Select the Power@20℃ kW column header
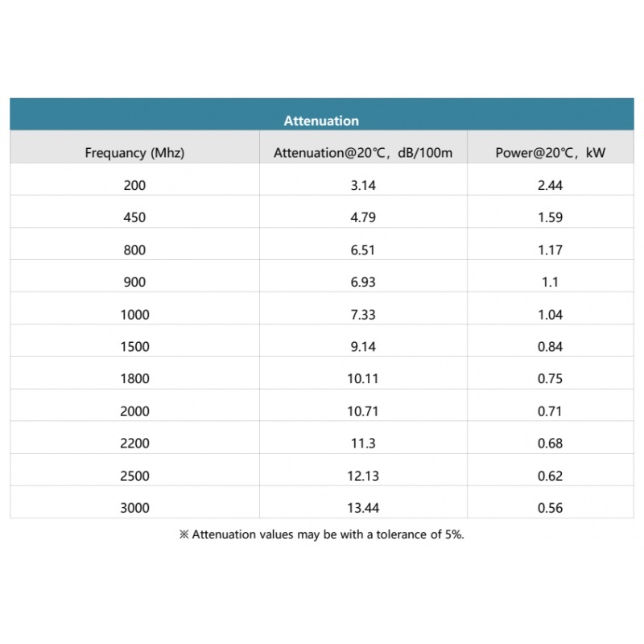This screenshot has height=644, width=644. 551,152
